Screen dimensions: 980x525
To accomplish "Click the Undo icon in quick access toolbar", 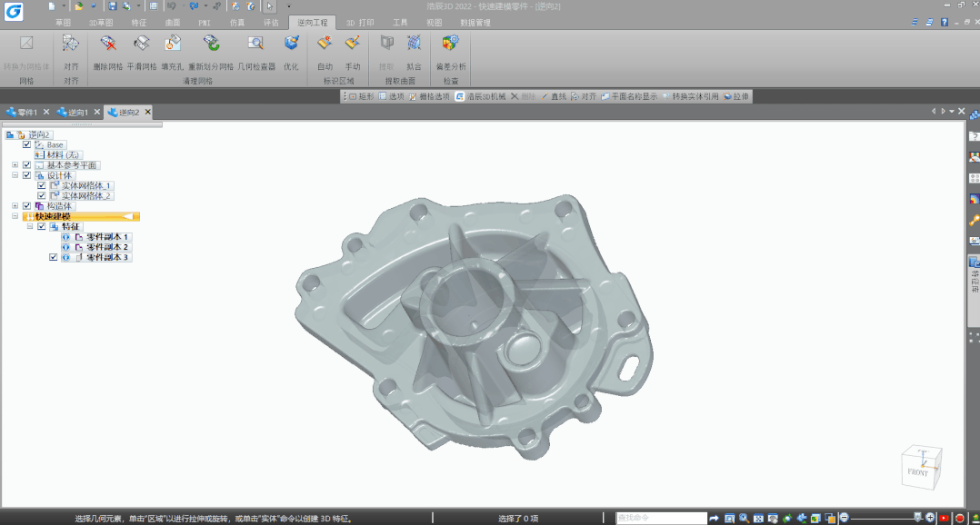I will (171, 6).
